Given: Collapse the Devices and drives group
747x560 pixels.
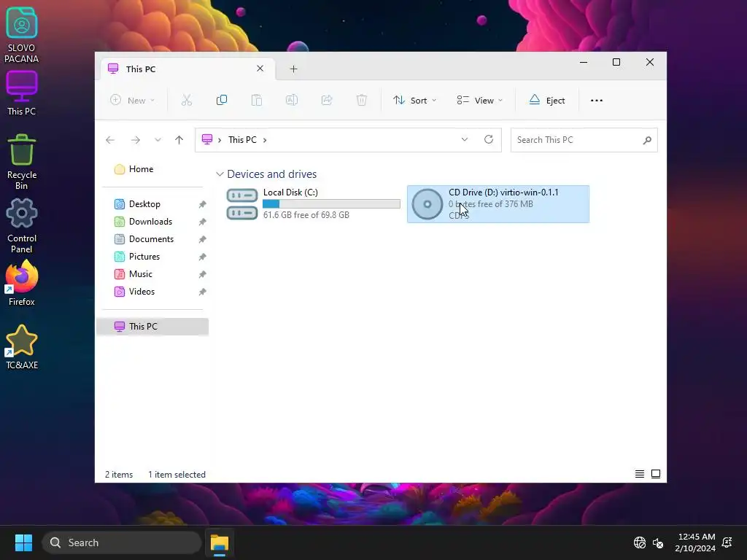Looking at the screenshot, I should (220, 174).
